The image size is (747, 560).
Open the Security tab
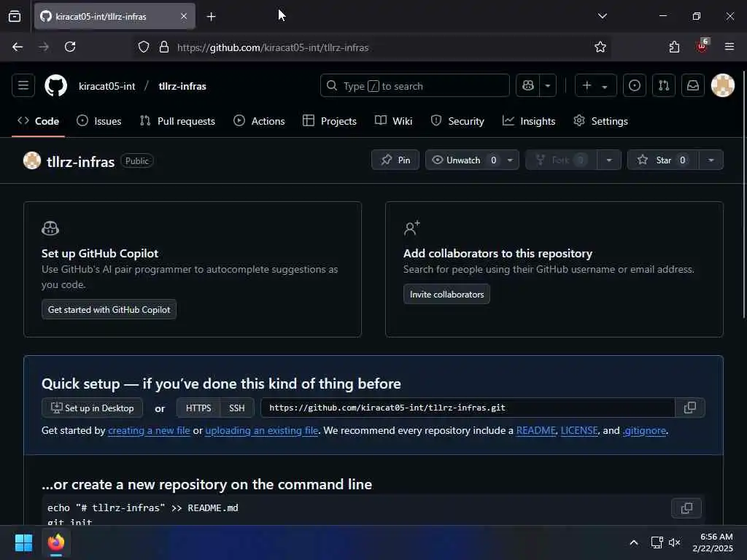(x=457, y=121)
